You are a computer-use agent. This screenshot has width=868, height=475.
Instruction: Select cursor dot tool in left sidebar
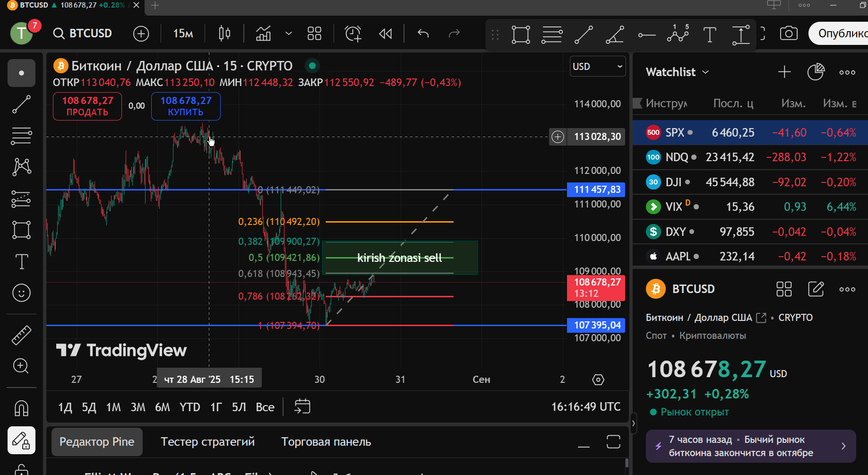click(21, 73)
